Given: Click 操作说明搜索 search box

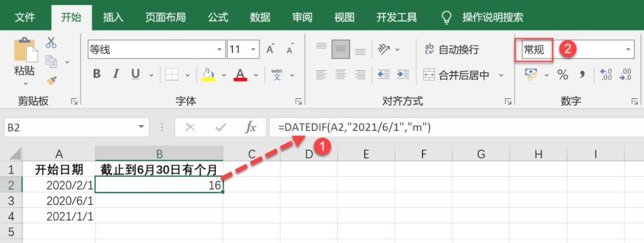Looking at the screenshot, I should click(493, 17).
